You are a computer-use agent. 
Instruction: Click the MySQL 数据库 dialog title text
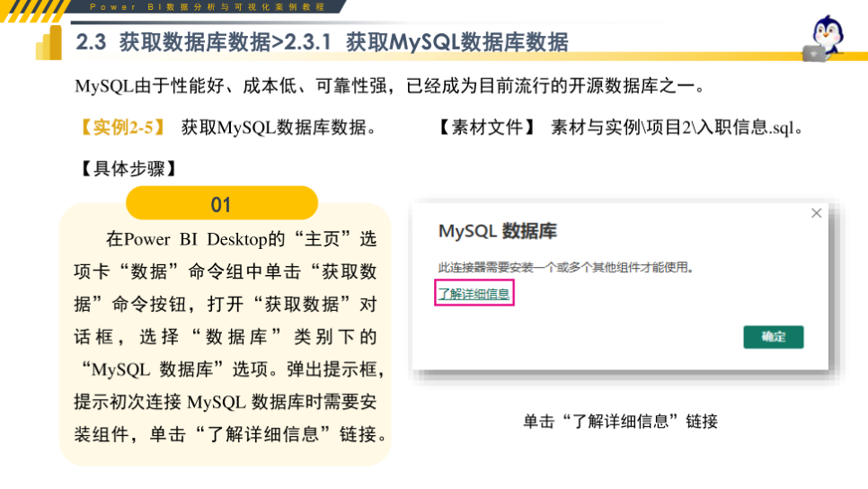coord(497,231)
